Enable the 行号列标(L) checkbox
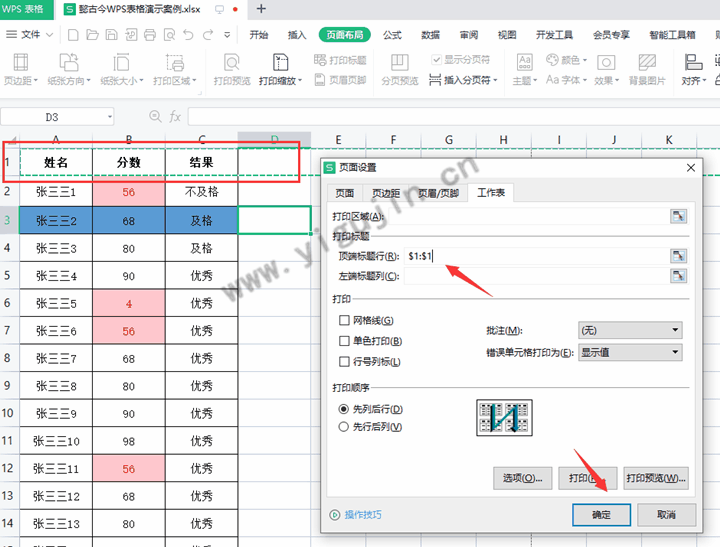 (344, 361)
